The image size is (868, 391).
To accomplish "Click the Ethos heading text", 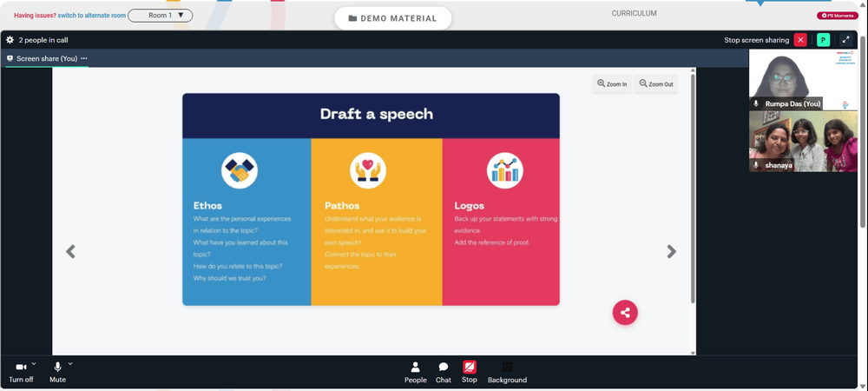I will coord(208,205).
